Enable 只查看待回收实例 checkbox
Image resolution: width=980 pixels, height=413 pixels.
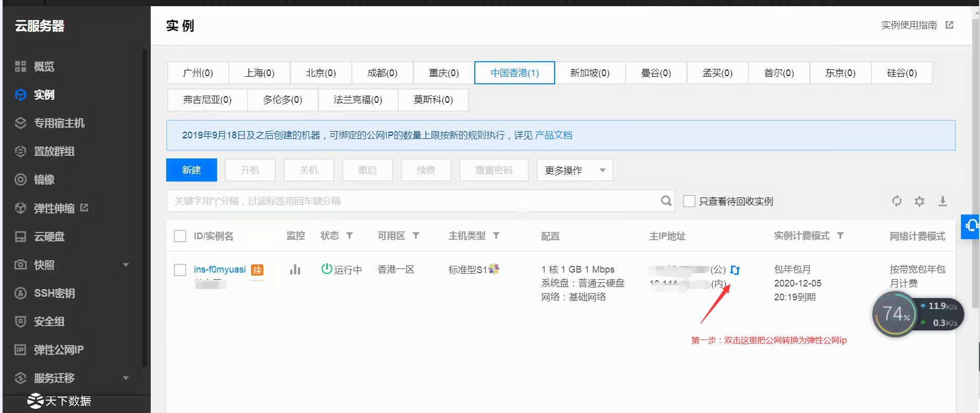click(689, 201)
